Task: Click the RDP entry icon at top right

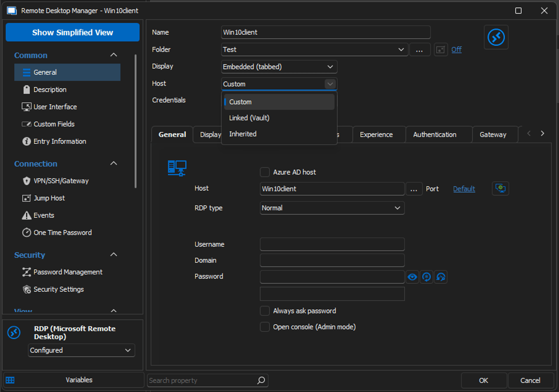Action: (x=496, y=37)
